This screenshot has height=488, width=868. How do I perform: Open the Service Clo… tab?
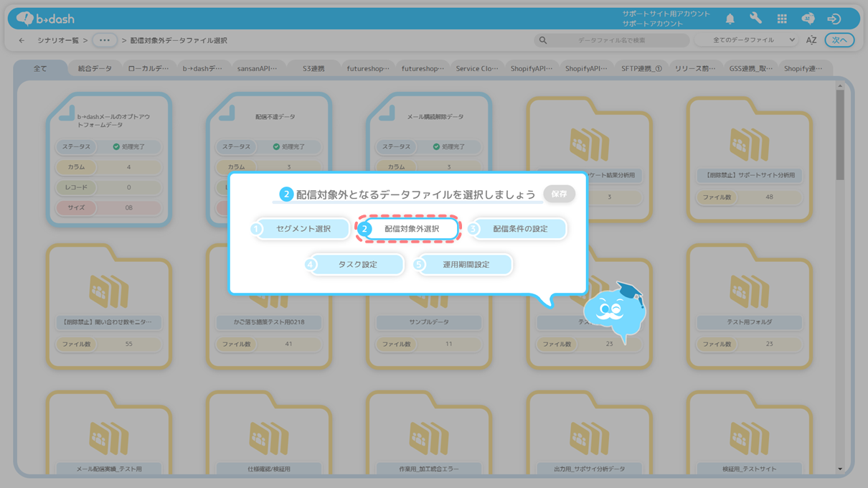(x=477, y=69)
